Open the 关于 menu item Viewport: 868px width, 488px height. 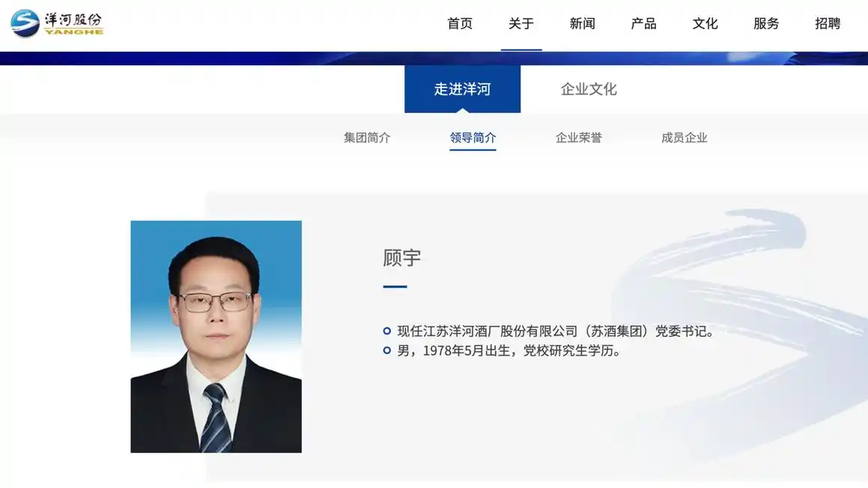click(521, 23)
